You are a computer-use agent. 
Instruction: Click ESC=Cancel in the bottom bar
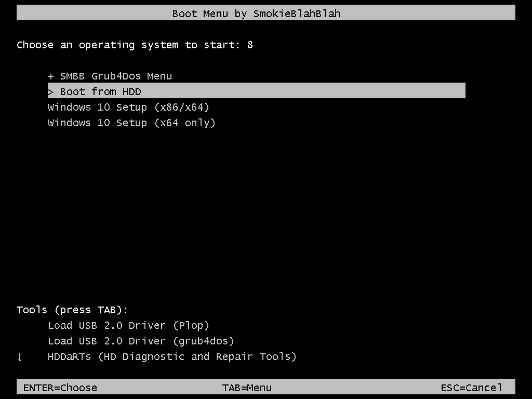click(x=471, y=388)
